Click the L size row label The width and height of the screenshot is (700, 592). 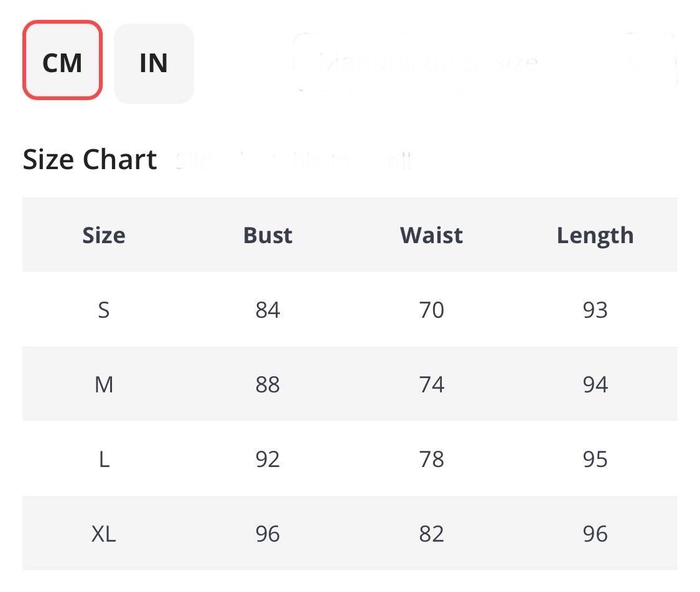pos(104,459)
